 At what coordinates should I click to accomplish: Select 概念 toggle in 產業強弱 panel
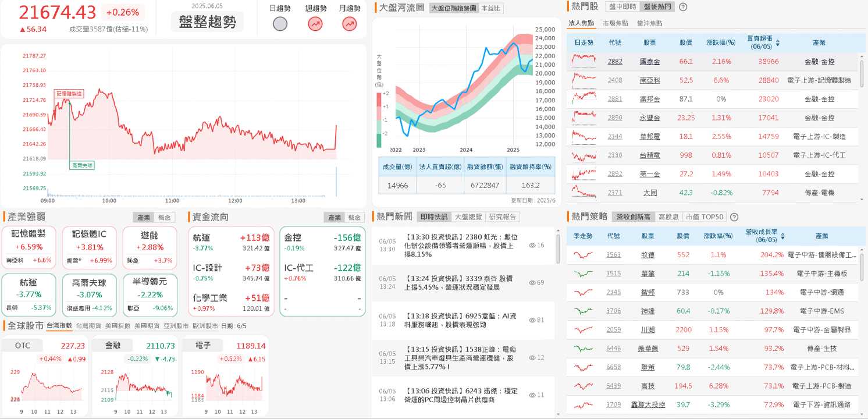165,217
